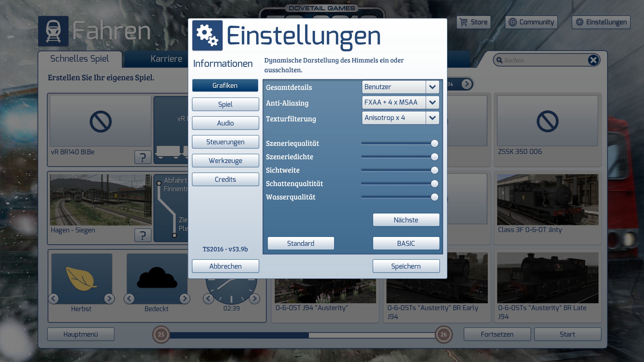
Task: Open the Steuerungen settings section
Action: [225, 142]
